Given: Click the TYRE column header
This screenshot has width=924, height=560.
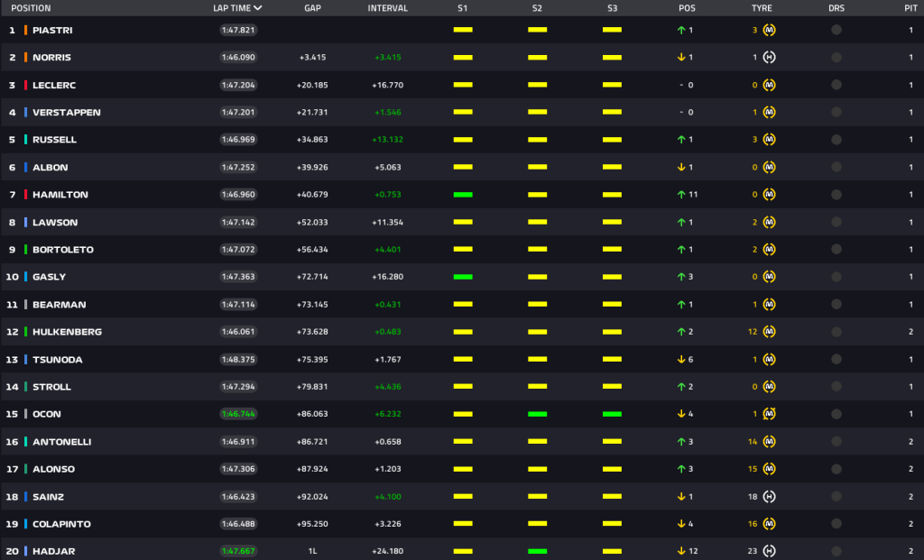Looking at the screenshot, I should 762,8.
